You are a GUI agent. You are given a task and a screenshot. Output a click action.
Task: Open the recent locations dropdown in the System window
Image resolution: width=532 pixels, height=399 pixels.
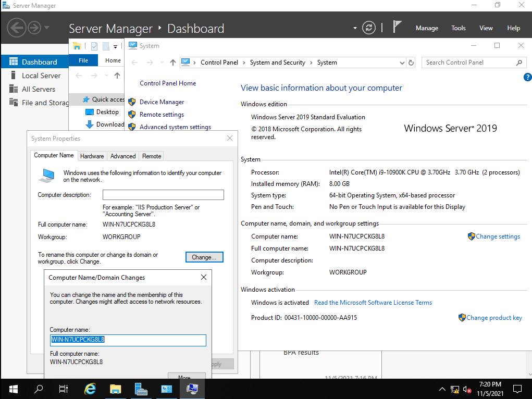pyautogui.click(x=162, y=63)
